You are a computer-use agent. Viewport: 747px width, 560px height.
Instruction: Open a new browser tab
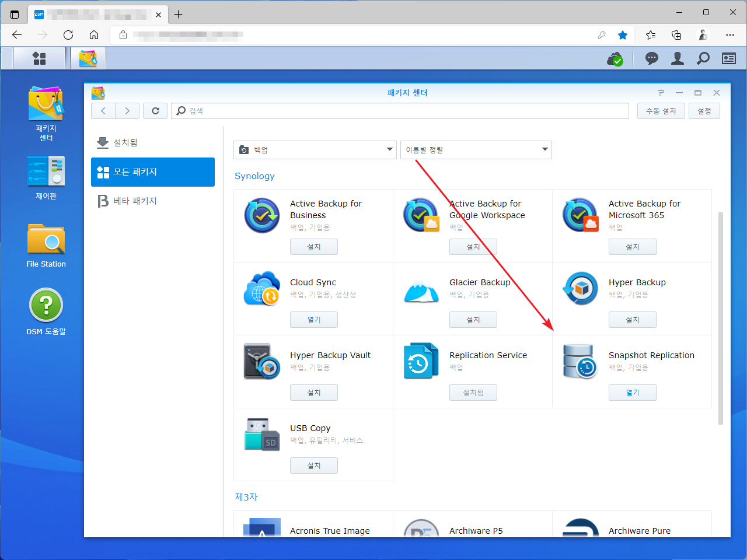click(x=179, y=14)
